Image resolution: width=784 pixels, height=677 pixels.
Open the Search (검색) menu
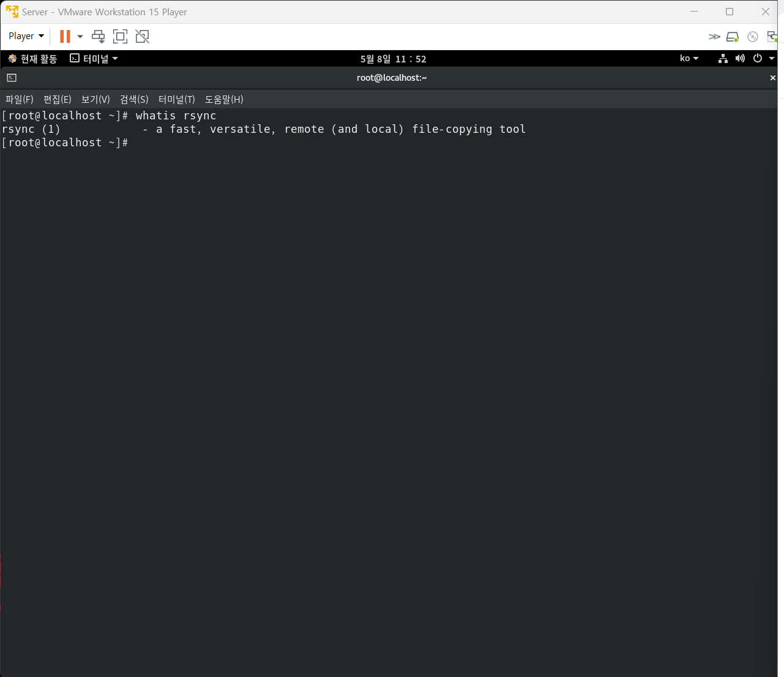pos(134,99)
